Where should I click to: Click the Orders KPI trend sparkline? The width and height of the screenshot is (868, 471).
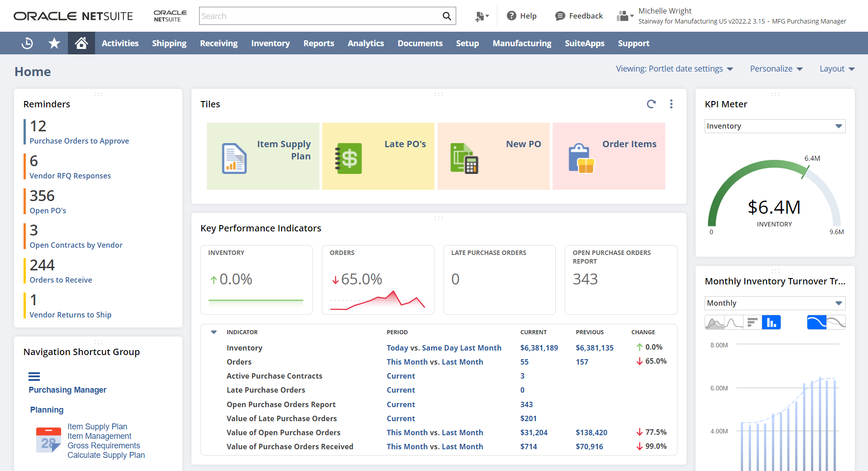tap(377, 300)
